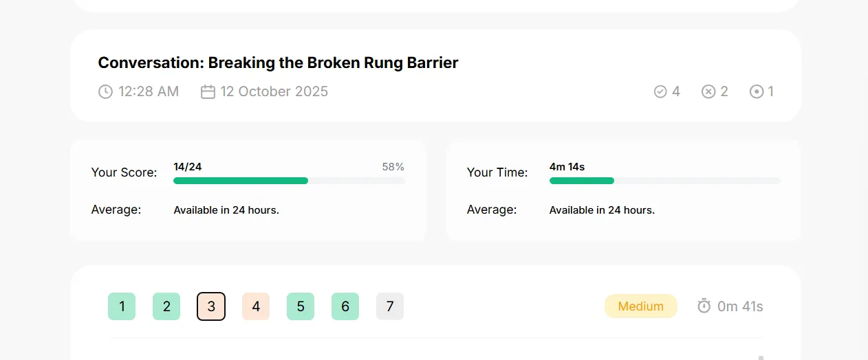Viewport: 868px width, 360px height.
Task: View unanswered question 7
Action: 390,306
